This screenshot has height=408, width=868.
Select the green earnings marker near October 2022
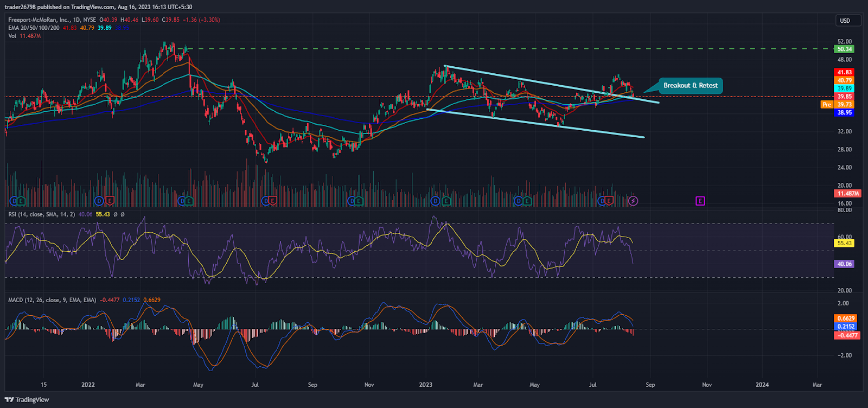(x=359, y=201)
